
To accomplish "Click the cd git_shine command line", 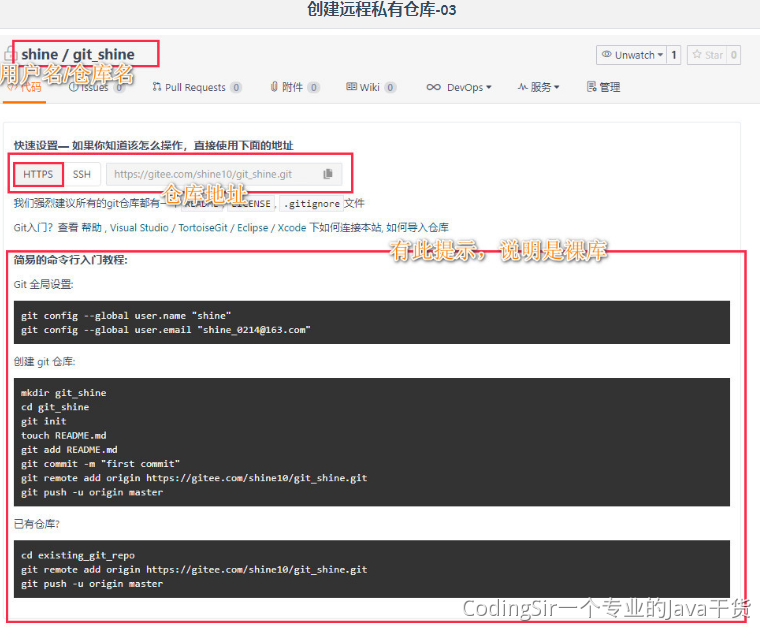I will pos(55,407).
